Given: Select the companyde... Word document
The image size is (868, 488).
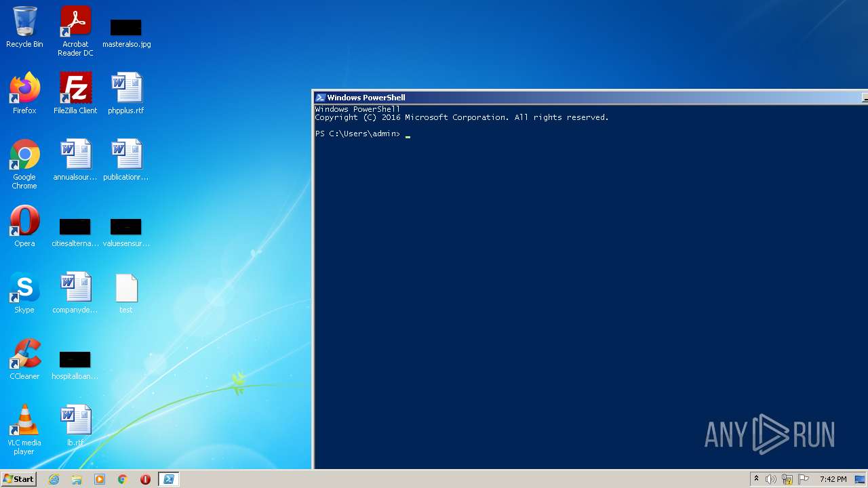Looking at the screenshot, I should coord(75,293).
